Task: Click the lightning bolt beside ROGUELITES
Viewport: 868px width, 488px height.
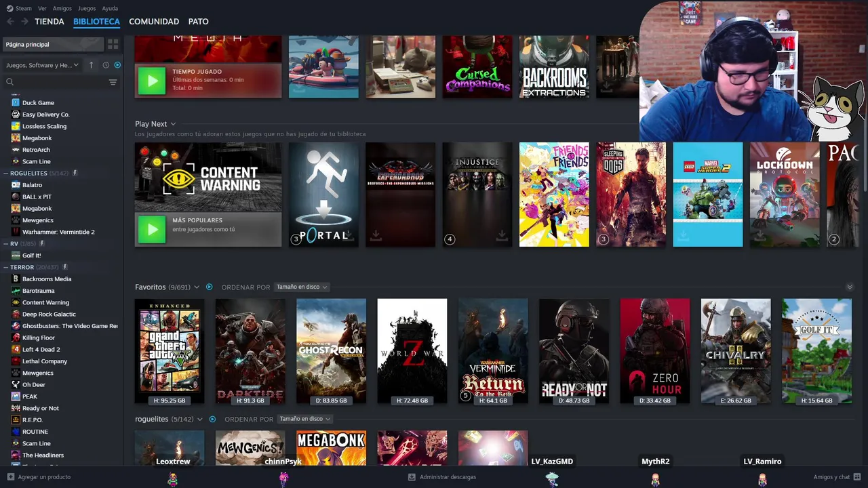Action: (75, 174)
